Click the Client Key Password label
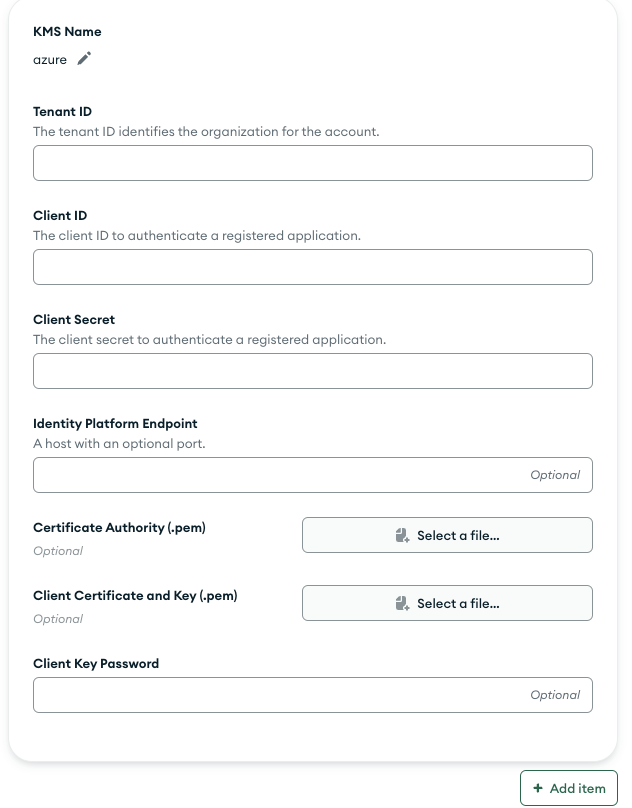Image resolution: width=632 pixels, height=808 pixels. click(96, 664)
